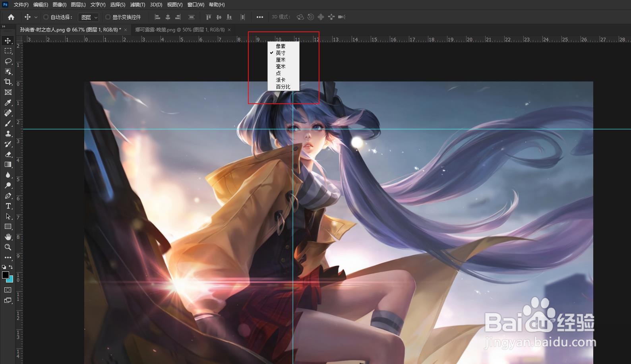
Task: Switch to 娜可露露-晚萤.png document tab
Action: 180,30
